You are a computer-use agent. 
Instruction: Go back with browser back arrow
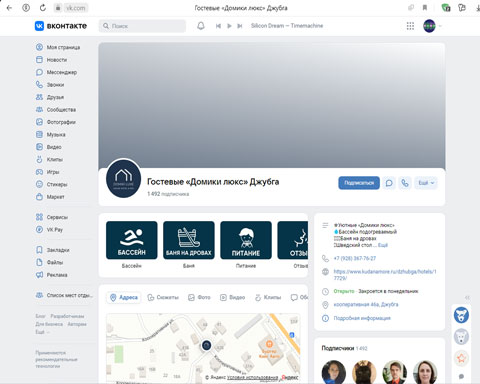tap(9, 8)
